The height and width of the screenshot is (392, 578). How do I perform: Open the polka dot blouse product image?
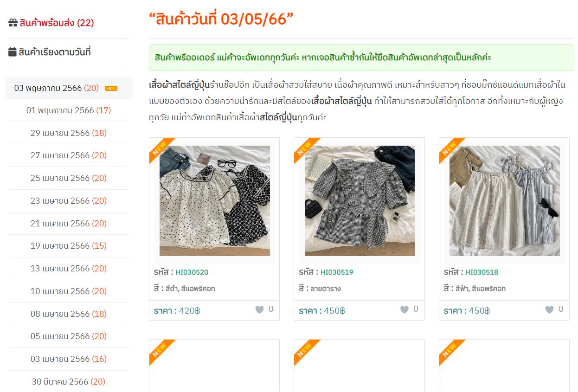coord(215,201)
